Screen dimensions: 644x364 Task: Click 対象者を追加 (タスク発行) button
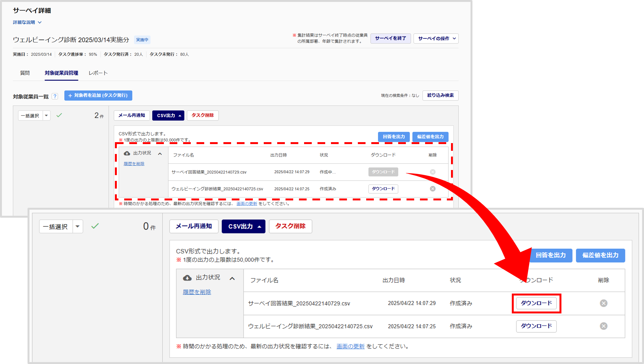tap(98, 95)
